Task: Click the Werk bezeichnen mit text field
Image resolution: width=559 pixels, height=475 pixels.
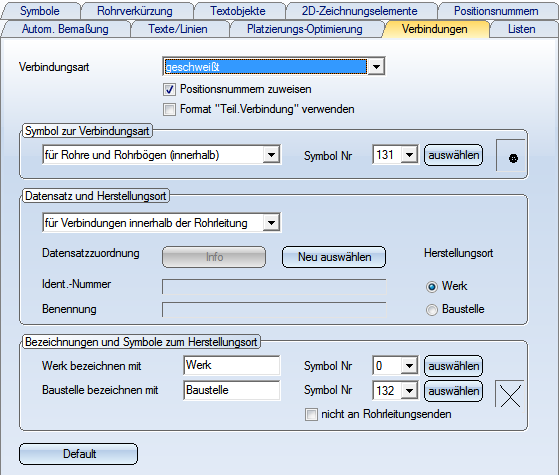Action: [x=232, y=365]
